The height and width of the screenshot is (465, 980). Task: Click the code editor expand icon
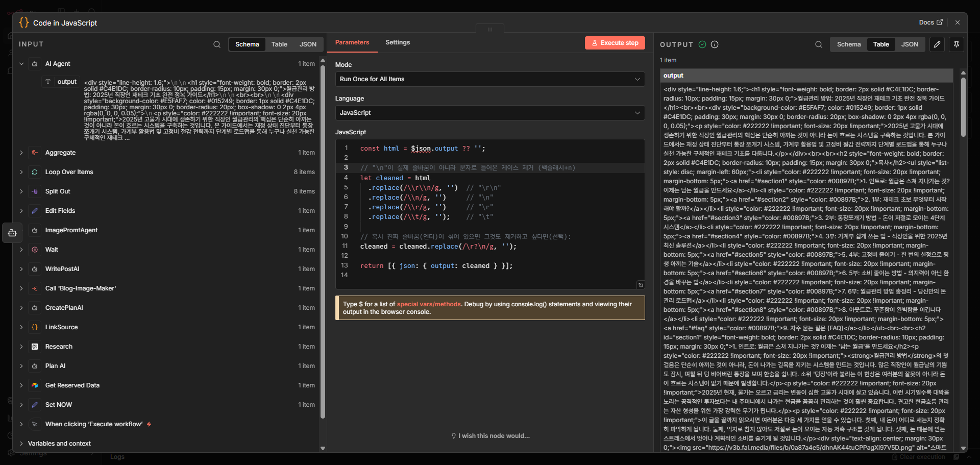(x=641, y=285)
